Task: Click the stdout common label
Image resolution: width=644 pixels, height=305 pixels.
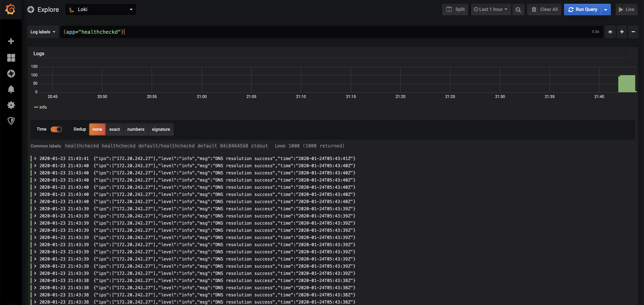Action: 259,146
